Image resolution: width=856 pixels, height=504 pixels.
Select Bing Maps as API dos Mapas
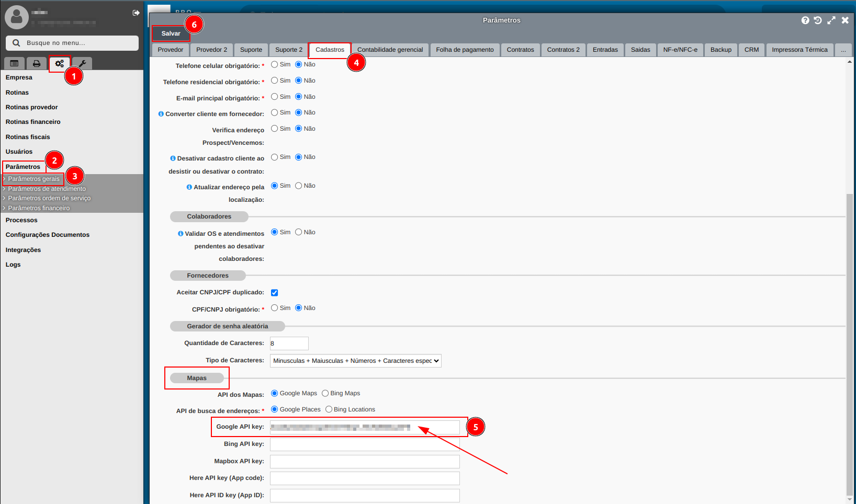325,393
